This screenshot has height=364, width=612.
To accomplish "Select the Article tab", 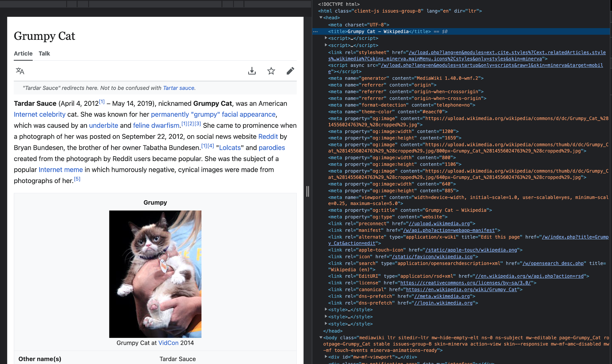I will coord(23,54).
